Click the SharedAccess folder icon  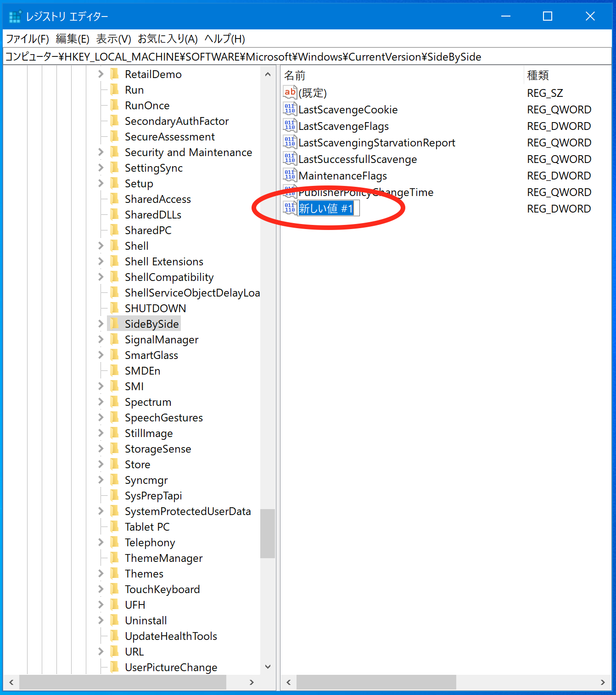[115, 199]
